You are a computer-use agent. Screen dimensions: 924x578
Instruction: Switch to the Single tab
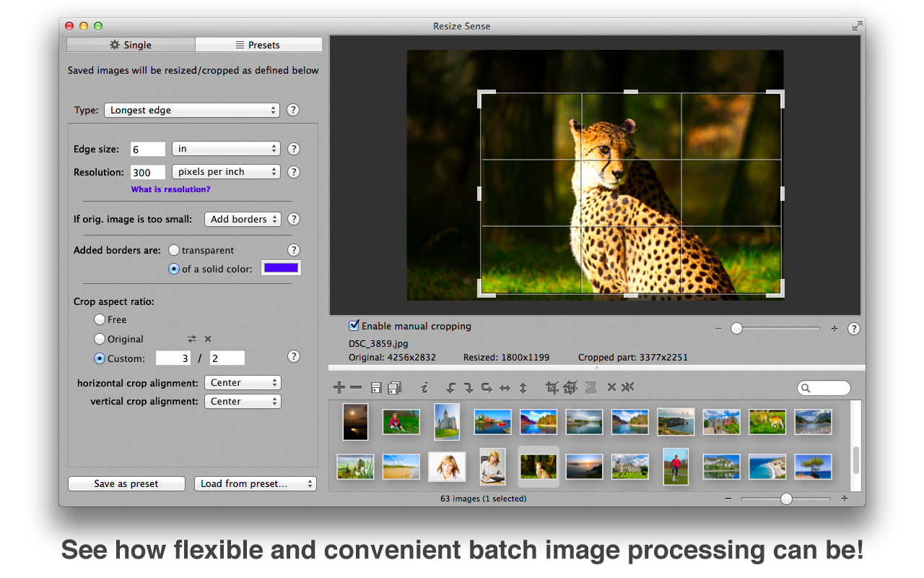pyautogui.click(x=131, y=45)
